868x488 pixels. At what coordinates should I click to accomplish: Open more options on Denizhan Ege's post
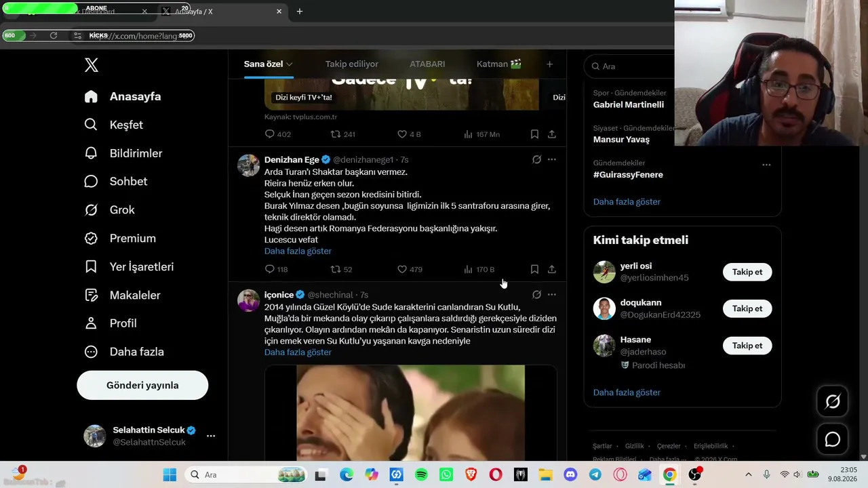(x=552, y=160)
